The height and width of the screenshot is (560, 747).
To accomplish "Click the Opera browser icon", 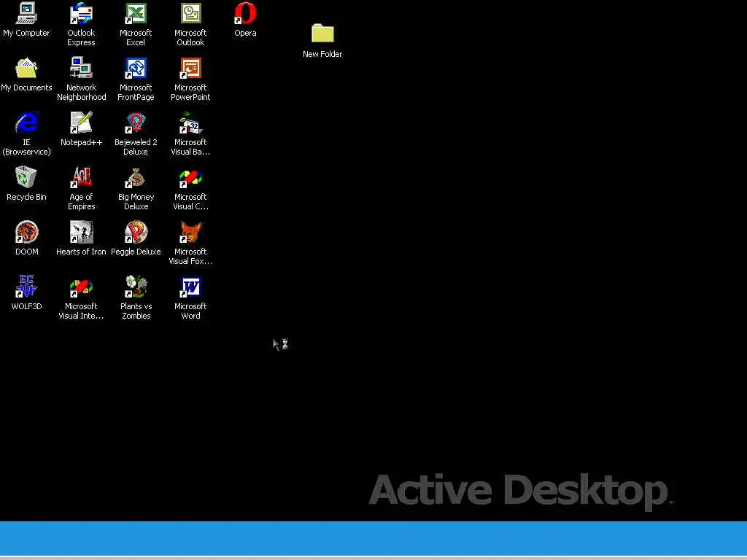I will click(245, 13).
